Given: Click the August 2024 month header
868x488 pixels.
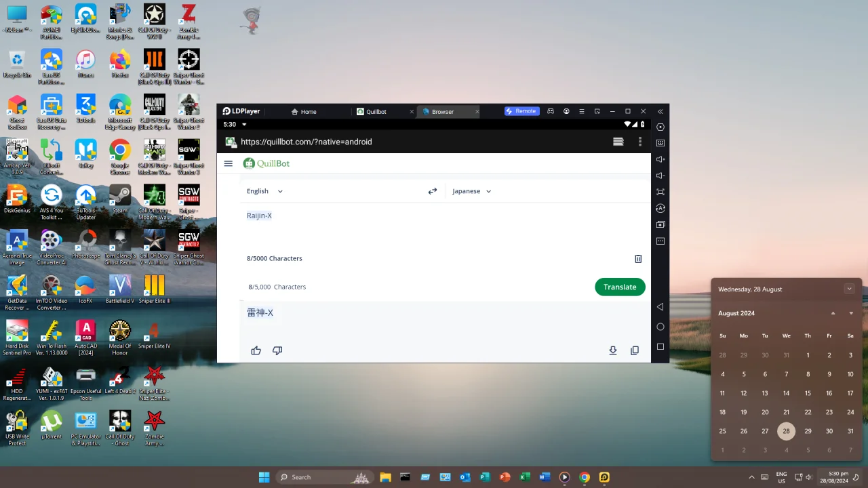Looking at the screenshot, I should pos(736,313).
